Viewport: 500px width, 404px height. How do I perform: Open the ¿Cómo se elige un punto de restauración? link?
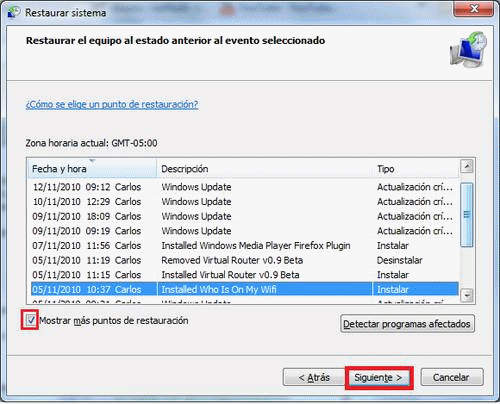(112, 104)
